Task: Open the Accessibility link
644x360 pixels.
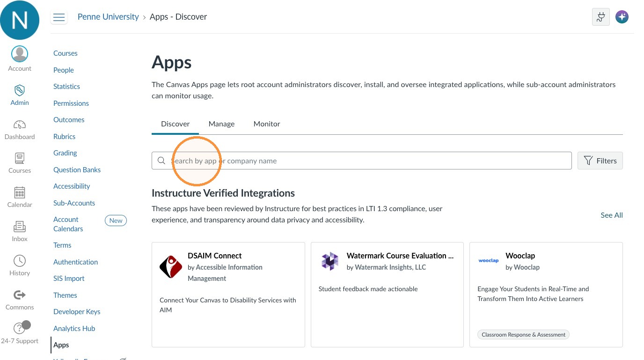Action: pos(72,186)
